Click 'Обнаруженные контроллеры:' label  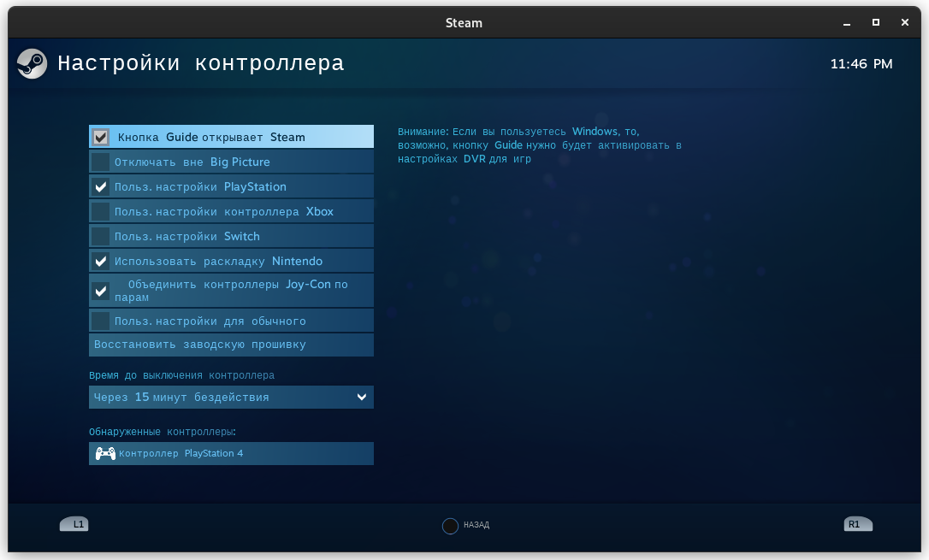(x=163, y=432)
